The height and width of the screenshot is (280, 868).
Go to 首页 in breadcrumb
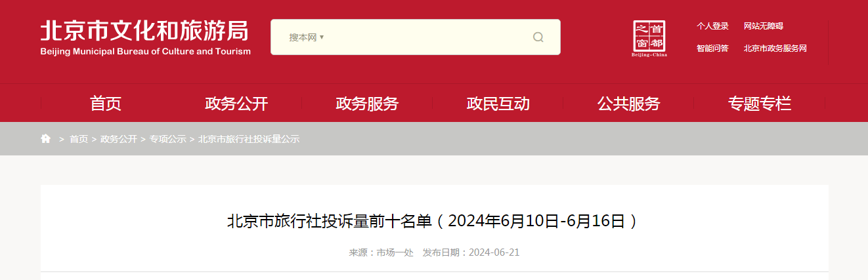[79, 139]
